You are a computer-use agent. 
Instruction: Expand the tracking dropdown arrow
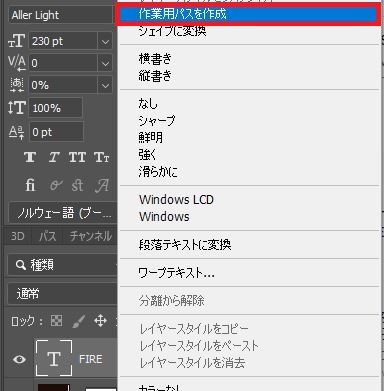pyautogui.click(x=105, y=64)
